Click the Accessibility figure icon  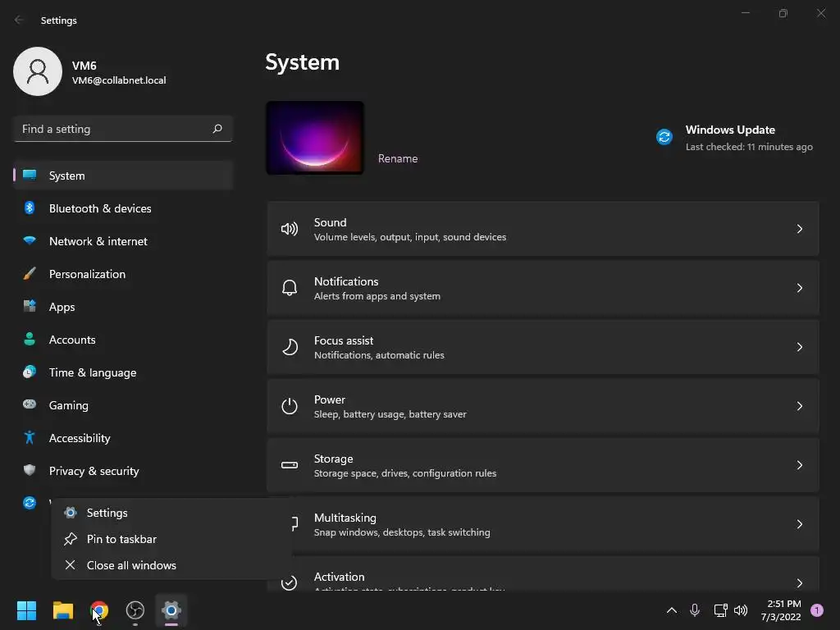coord(30,438)
